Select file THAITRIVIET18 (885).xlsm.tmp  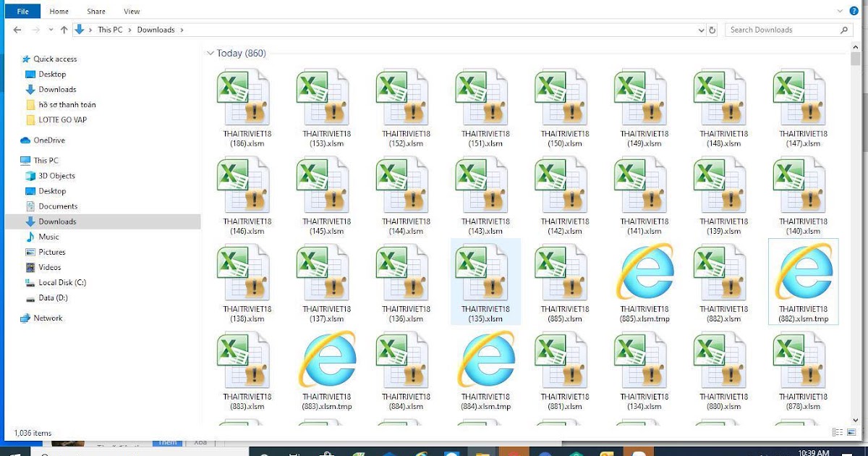click(644, 283)
